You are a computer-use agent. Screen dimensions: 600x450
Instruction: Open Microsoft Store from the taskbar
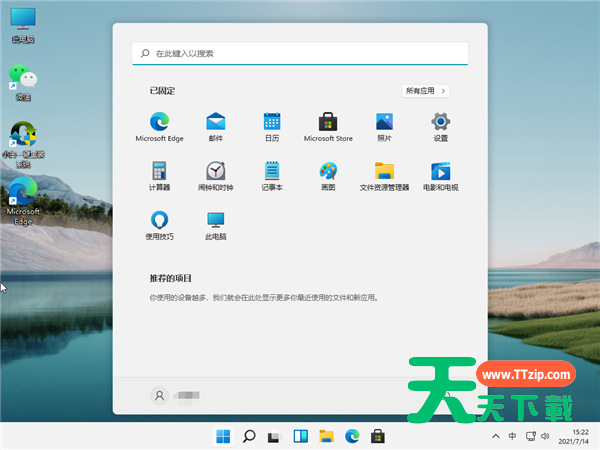pos(378,436)
